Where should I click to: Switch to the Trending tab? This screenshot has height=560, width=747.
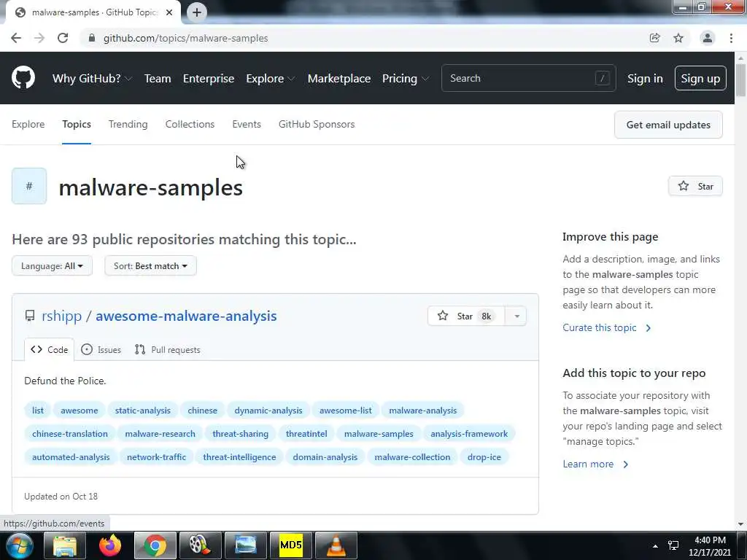tap(128, 124)
